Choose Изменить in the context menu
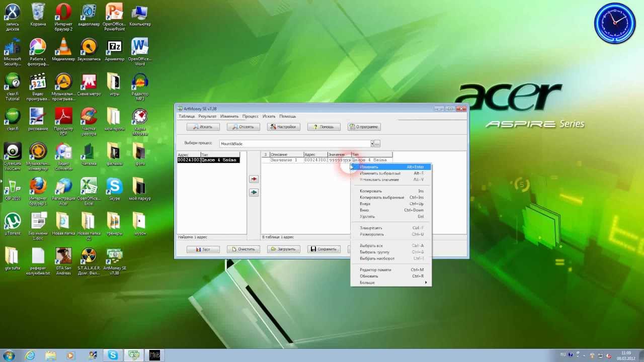 coord(391,167)
